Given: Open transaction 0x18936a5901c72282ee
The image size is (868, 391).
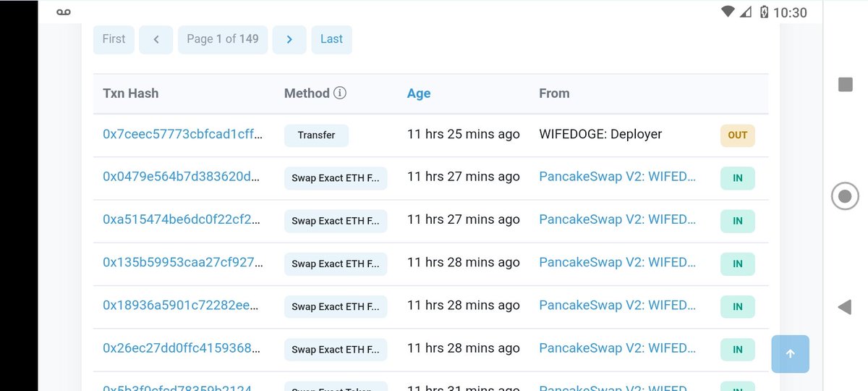Looking at the screenshot, I should click(x=181, y=306).
